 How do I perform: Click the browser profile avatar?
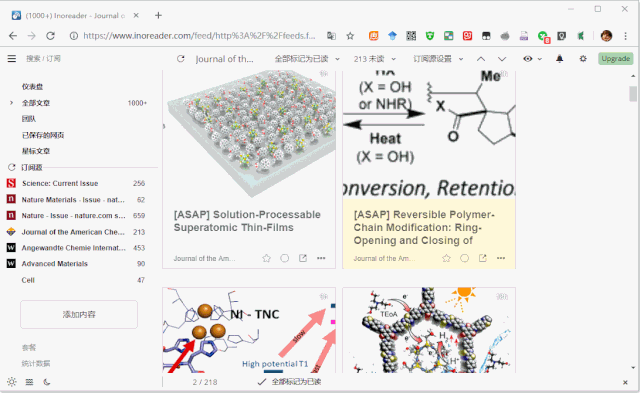pyautogui.click(x=607, y=36)
